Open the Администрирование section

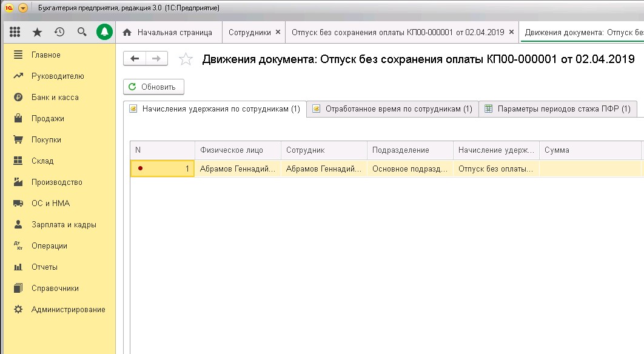68,309
